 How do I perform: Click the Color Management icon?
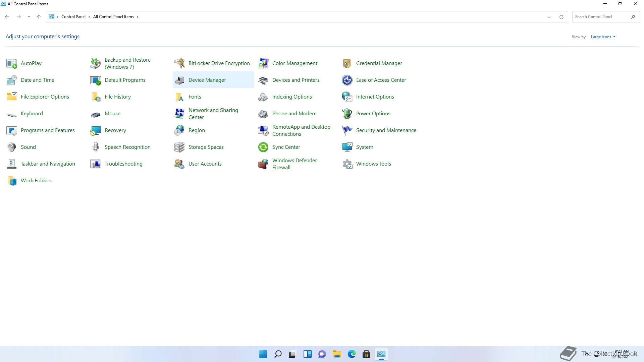coord(263,63)
